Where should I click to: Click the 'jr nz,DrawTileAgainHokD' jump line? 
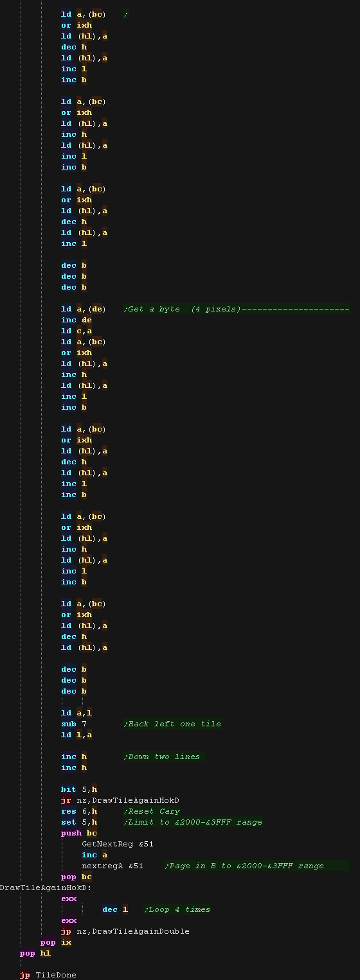pyautogui.click(x=120, y=800)
